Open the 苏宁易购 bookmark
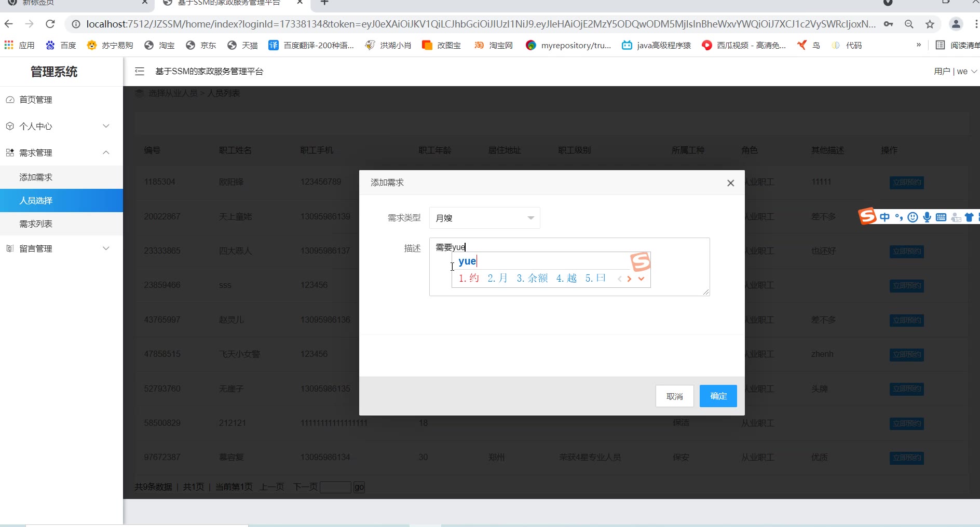This screenshot has height=527, width=980. tap(110, 45)
